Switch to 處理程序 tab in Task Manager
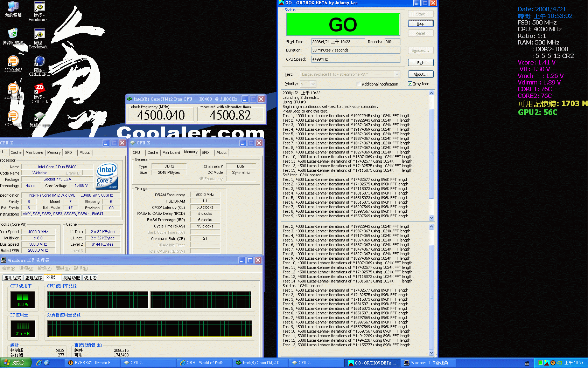 pyautogui.click(x=34, y=278)
